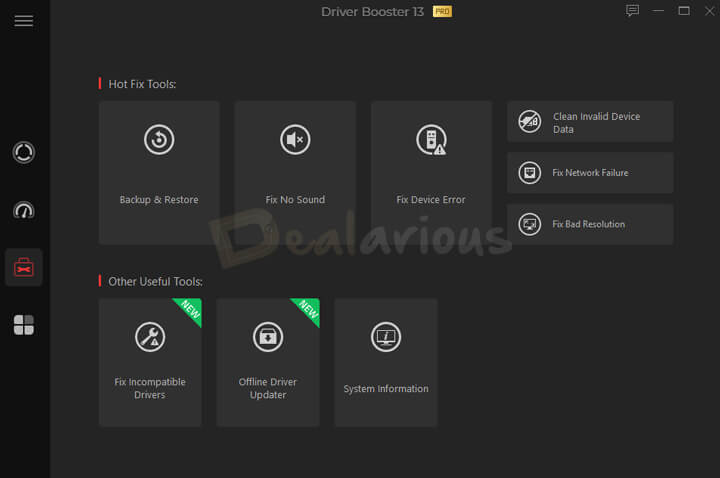The width and height of the screenshot is (720, 478).
Task: Click the Backup & Restore icon
Action: 159,140
